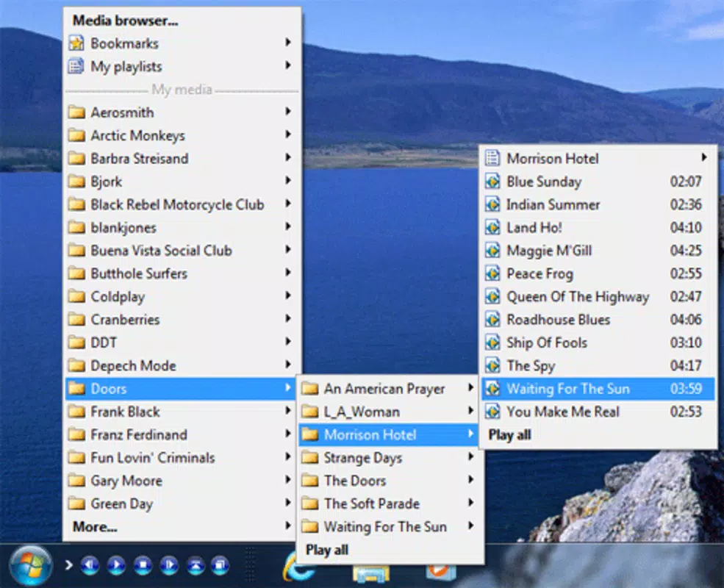Click the eject/open button in taskbar player

click(196, 565)
